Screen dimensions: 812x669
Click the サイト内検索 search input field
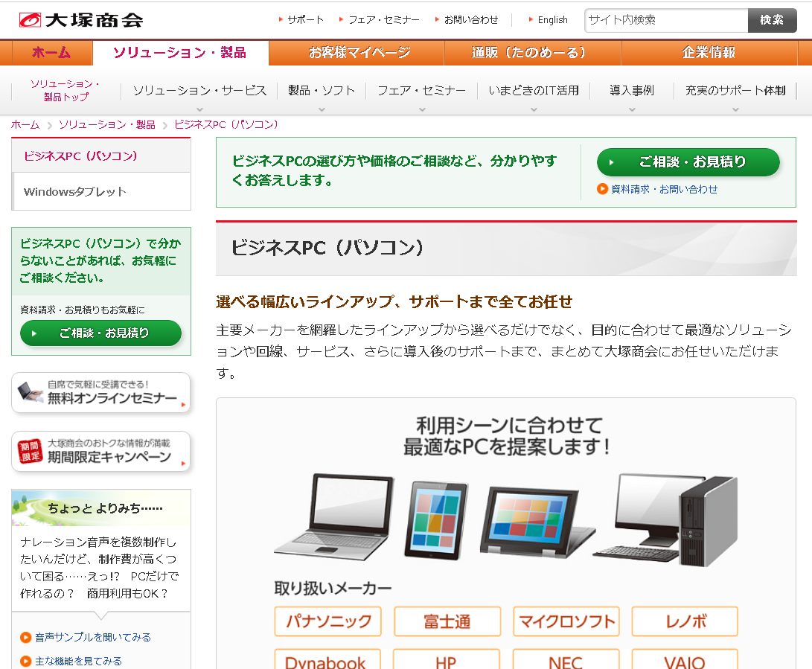(666, 20)
